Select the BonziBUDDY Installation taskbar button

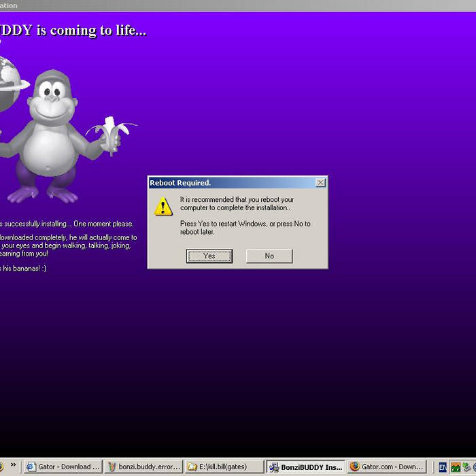(306, 467)
